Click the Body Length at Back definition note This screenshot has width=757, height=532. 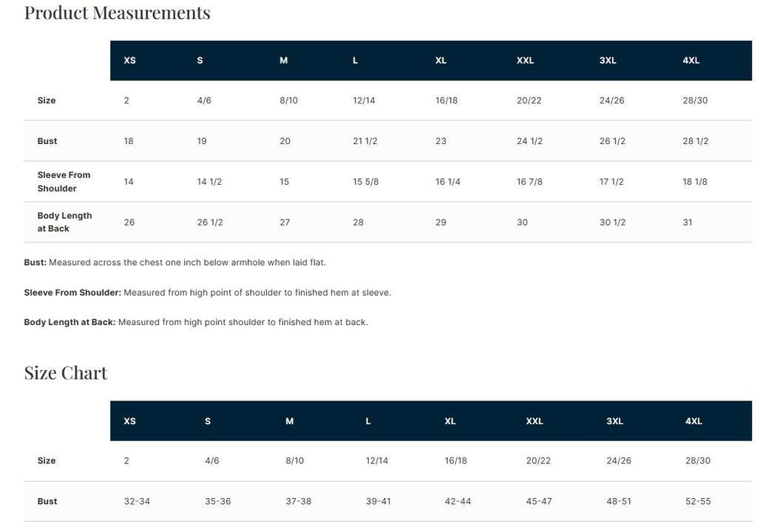point(195,322)
